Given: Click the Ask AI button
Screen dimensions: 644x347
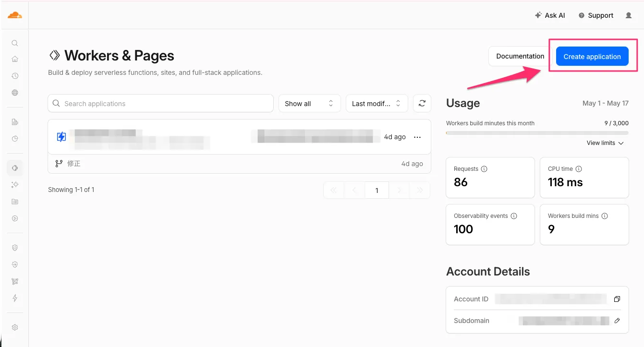Looking at the screenshot, I should click(550, 15).
